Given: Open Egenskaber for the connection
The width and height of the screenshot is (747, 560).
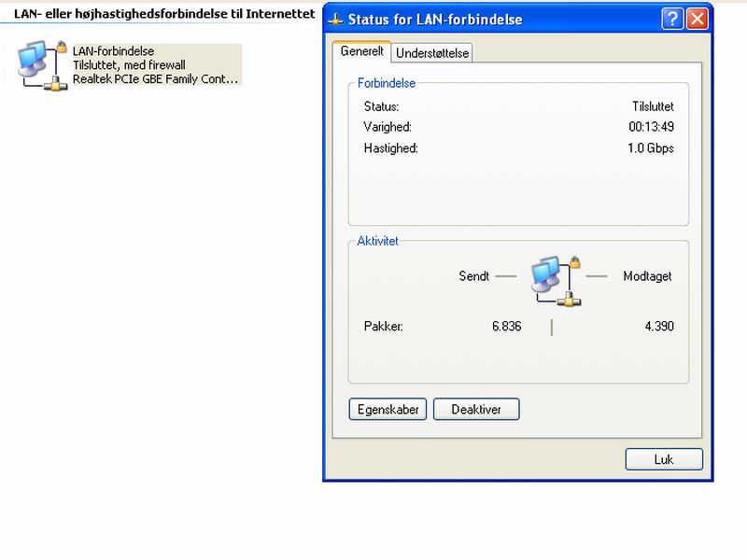Looking at the screenshot, I should pyautogui.click(x=388, y=410).
